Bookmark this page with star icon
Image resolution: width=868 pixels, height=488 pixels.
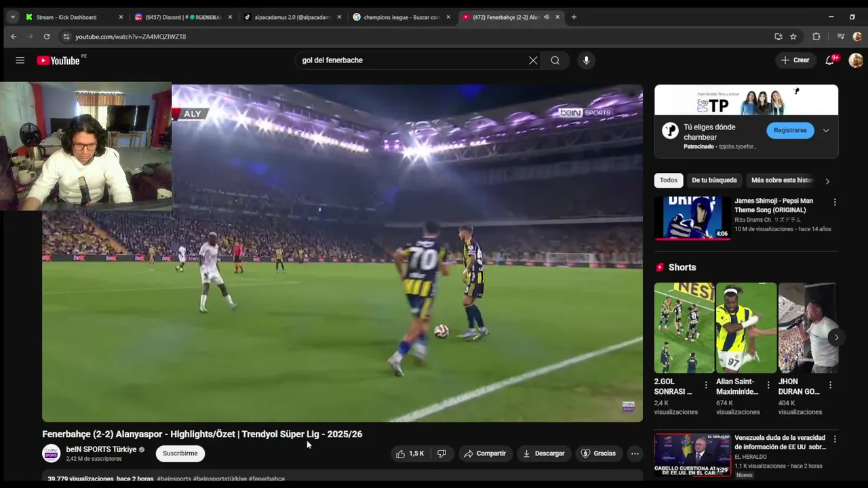click(793, 37)
